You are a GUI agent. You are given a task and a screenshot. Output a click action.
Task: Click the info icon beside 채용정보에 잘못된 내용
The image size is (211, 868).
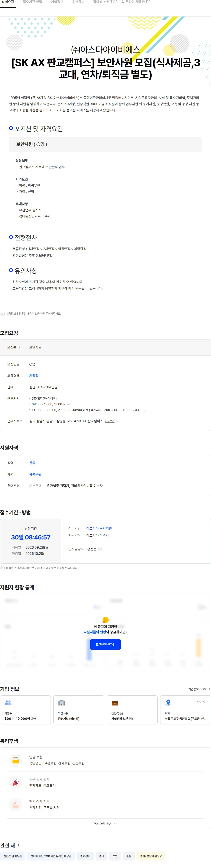[3, 314]
